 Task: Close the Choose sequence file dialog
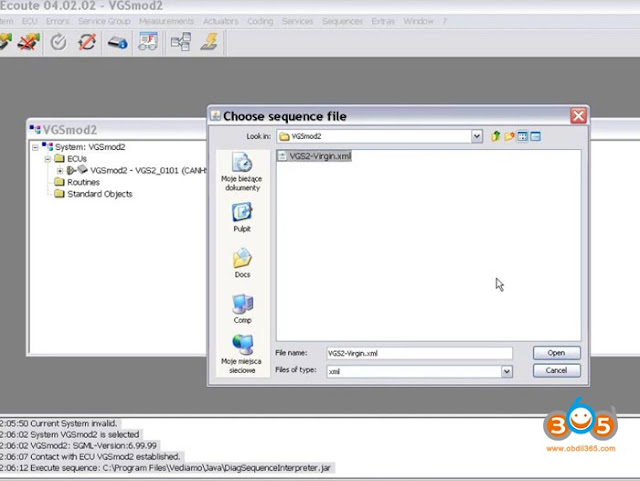(x=578, y=116)
